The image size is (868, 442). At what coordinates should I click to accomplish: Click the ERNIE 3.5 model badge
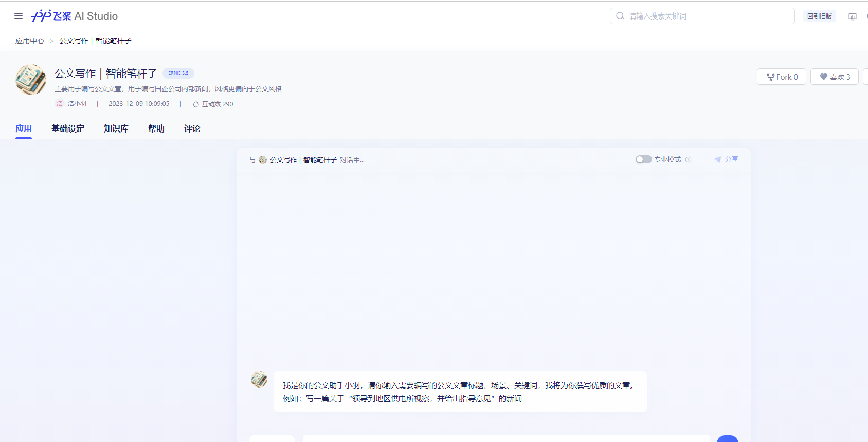[x=178, y=73]
